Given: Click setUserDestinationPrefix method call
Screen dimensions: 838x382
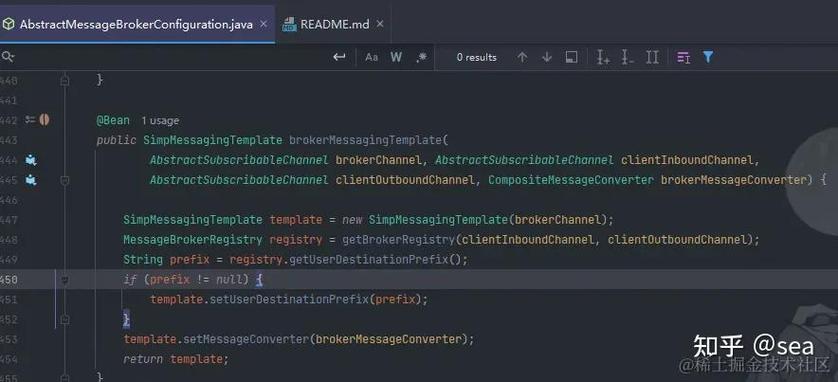Looking at the screenshot, I should pyautogui.click(x=289, y=300).
